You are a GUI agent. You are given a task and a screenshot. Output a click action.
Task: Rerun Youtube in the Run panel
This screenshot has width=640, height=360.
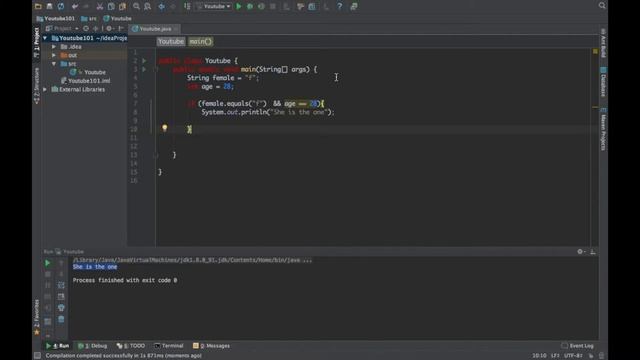pyautogui.click(x=48, y=263)
